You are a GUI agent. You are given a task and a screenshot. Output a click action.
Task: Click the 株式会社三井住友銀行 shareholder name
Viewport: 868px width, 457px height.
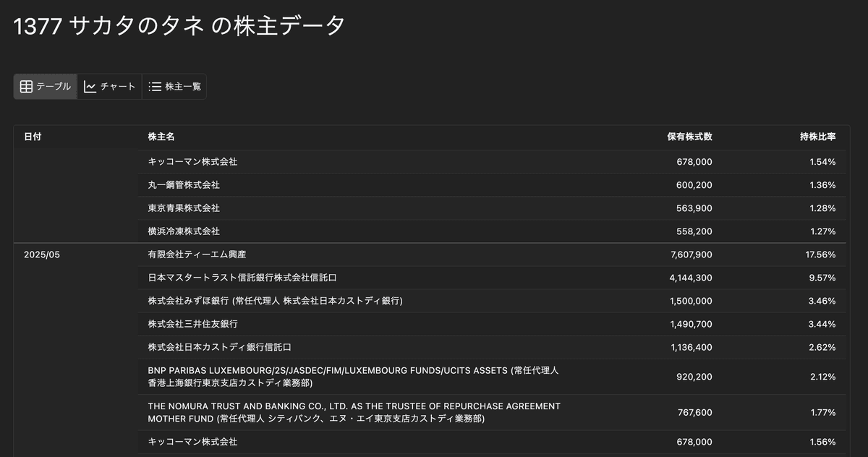192,324
